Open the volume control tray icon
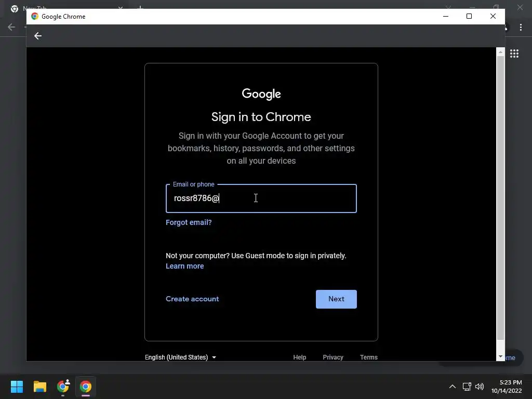 click(x=480, y=387)
